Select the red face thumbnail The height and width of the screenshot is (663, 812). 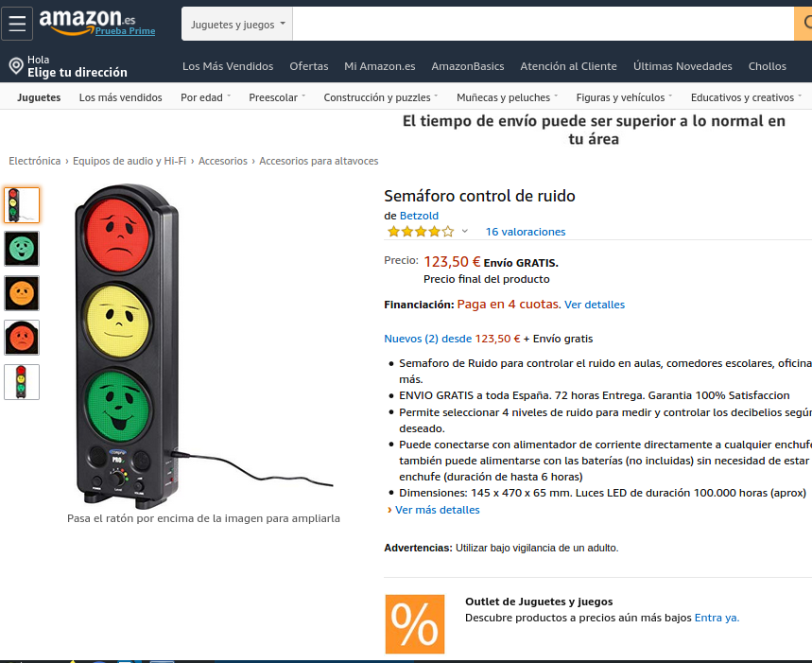[22, 338]
